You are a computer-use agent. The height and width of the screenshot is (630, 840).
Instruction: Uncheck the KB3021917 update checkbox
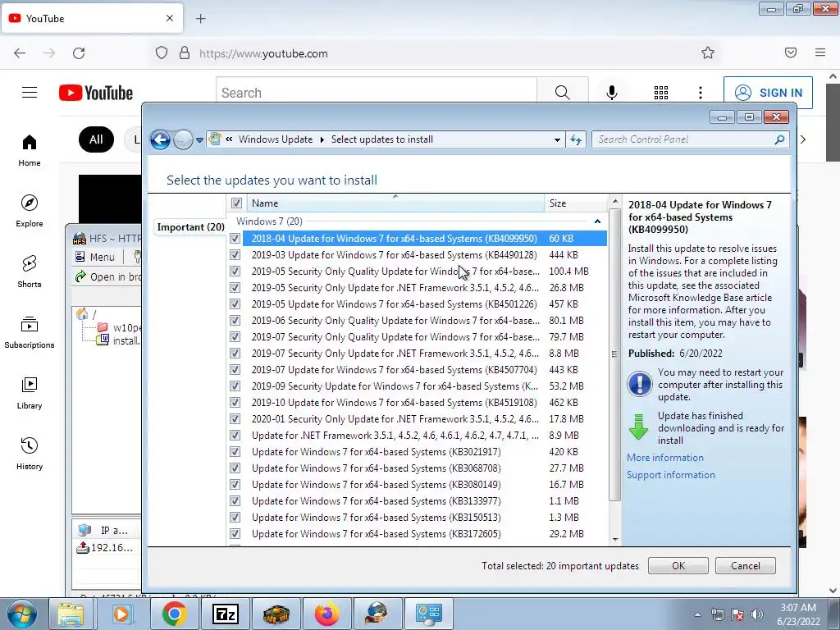[x=235, y=452]
